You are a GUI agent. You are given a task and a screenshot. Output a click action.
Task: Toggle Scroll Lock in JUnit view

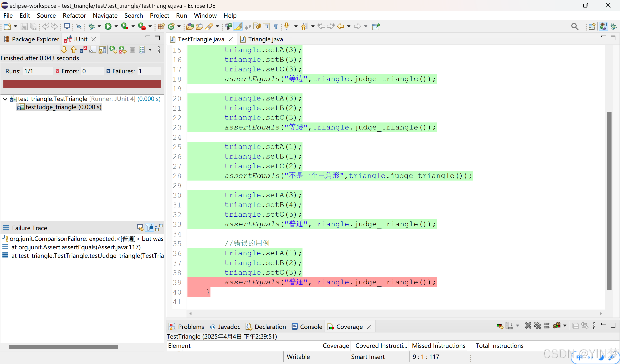(x=102, y=50)
